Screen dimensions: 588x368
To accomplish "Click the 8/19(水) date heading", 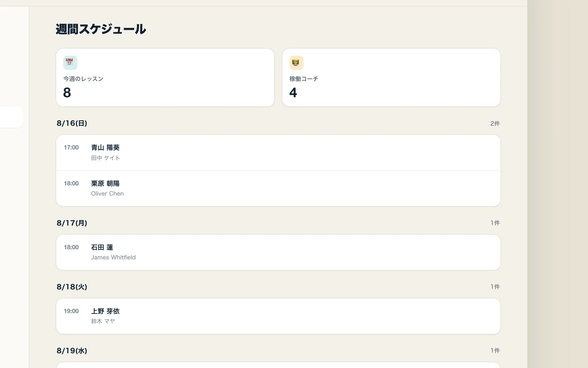I will click(72, 351).
